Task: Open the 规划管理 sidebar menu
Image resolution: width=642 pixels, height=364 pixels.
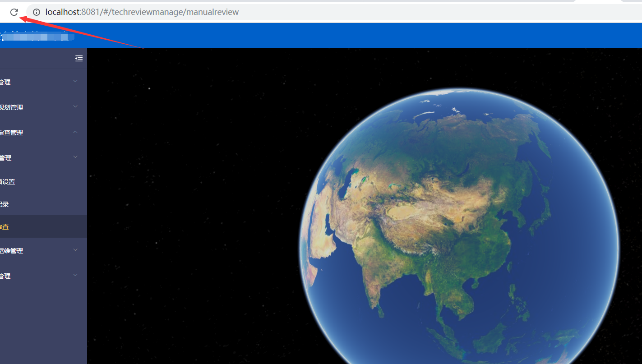Action: [43, 107]
